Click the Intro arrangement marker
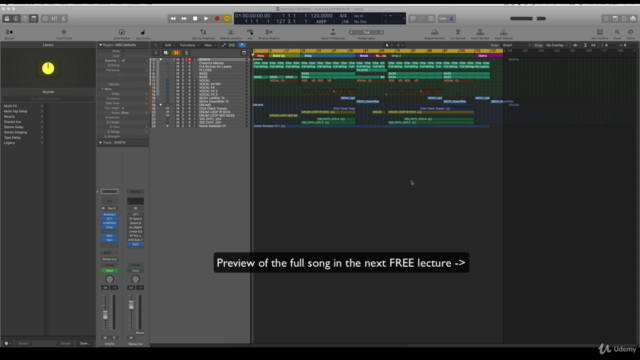The image size is (640, 360). point(260,56)
